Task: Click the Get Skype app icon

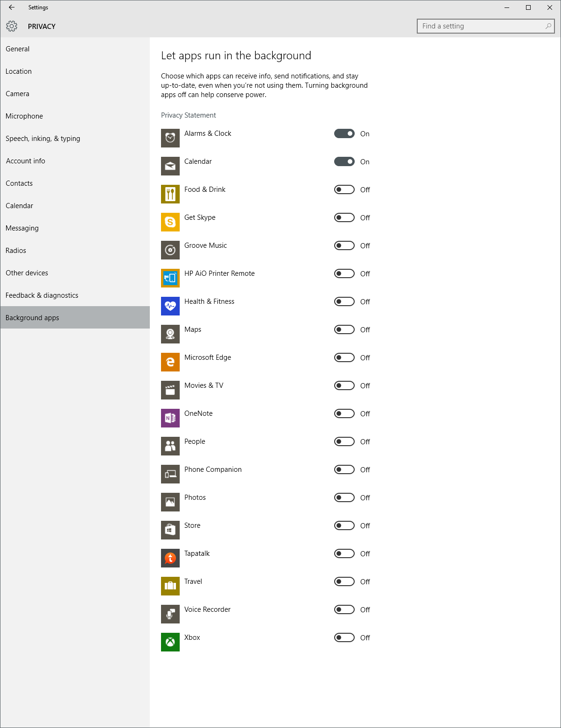Action: pos(170,222)
